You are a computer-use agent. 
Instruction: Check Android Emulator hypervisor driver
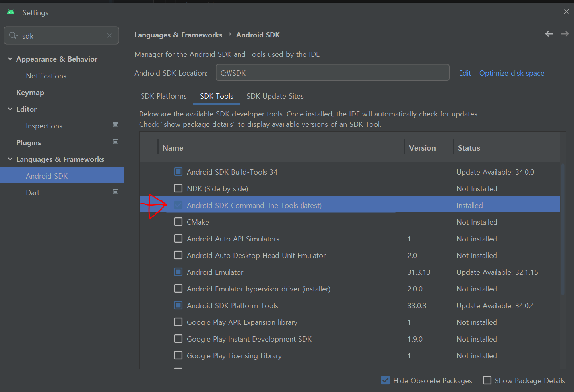point(178,289)
